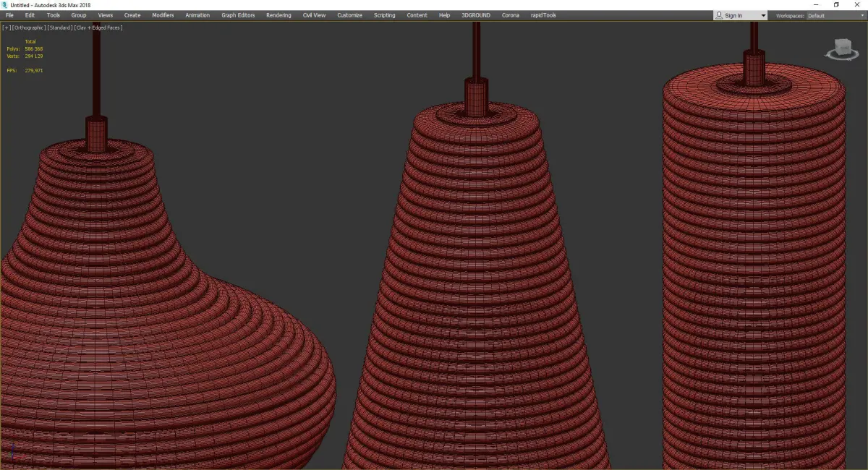This screenshot has height=470, width=868.
Task: Open the Modifiers menu
Action: click(x=163, y=15)
